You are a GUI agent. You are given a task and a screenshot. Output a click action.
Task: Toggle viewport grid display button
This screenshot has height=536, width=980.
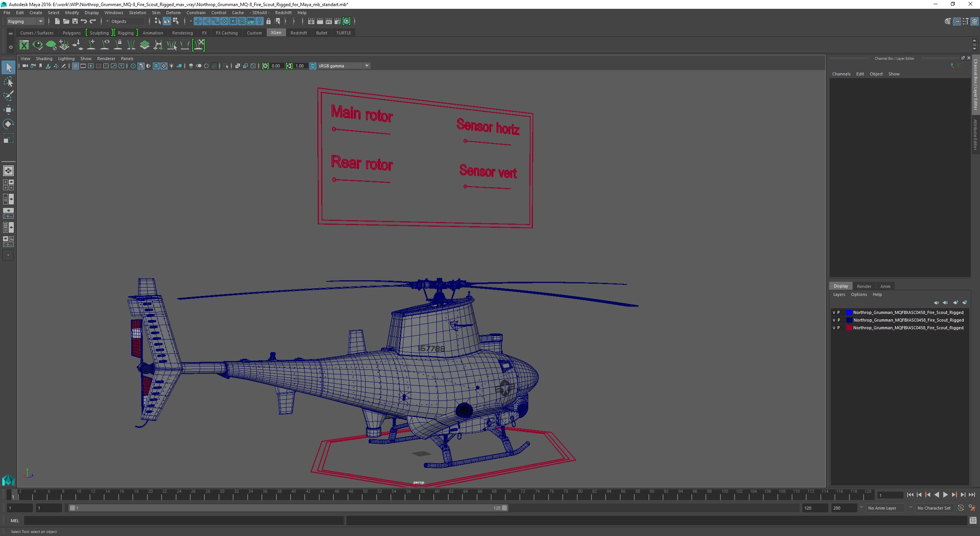[75, 66]
